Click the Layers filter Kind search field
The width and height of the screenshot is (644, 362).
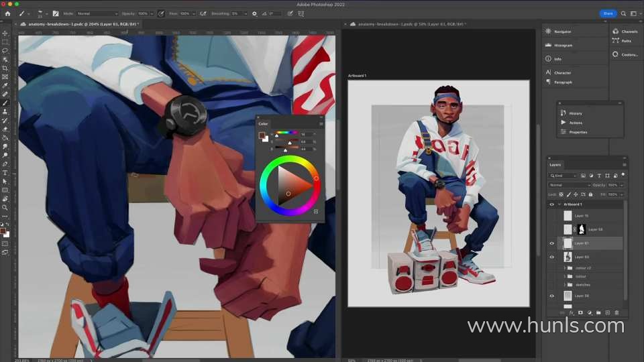pos(563,176)
